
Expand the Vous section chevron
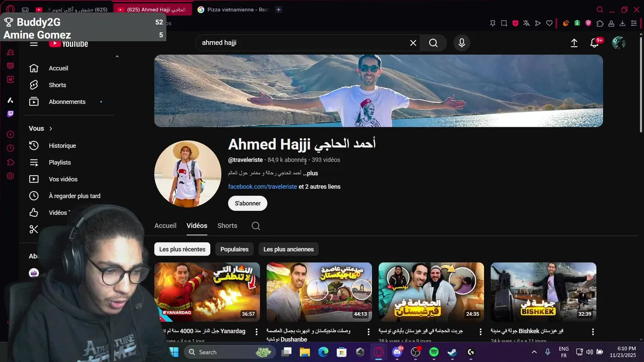(x=50, y=129)
